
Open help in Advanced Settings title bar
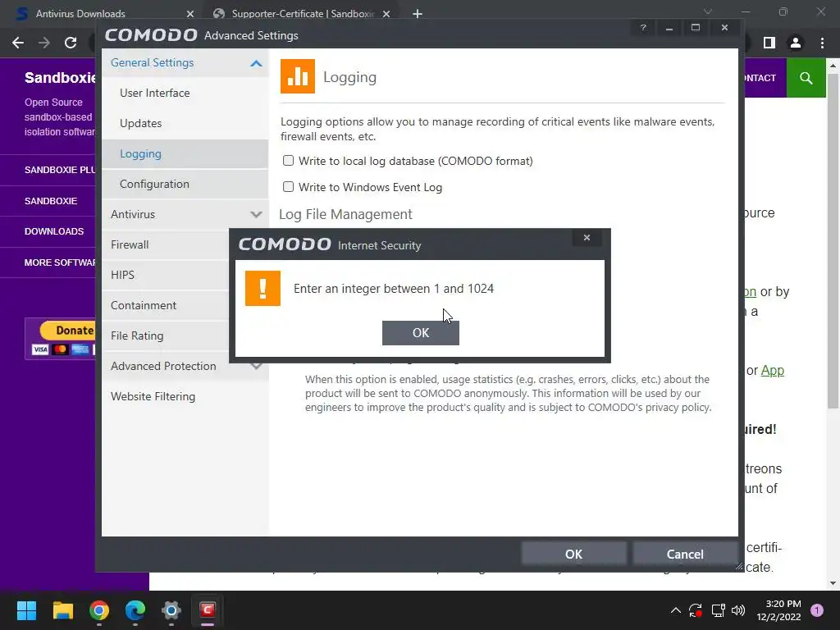tap(643, 27)
